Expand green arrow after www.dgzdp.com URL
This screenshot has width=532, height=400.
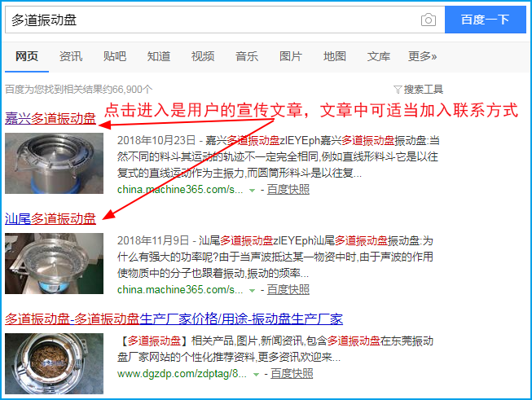[256, 375]
